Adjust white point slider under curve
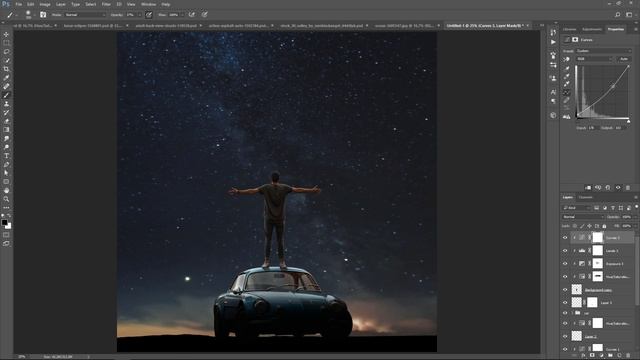This screenshot has height=360, width=640. click(x=629, y=121)
